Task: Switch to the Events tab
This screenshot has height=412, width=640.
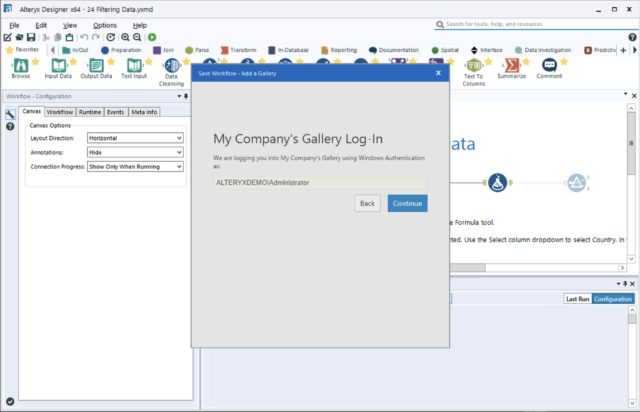Action: point(116,112)
